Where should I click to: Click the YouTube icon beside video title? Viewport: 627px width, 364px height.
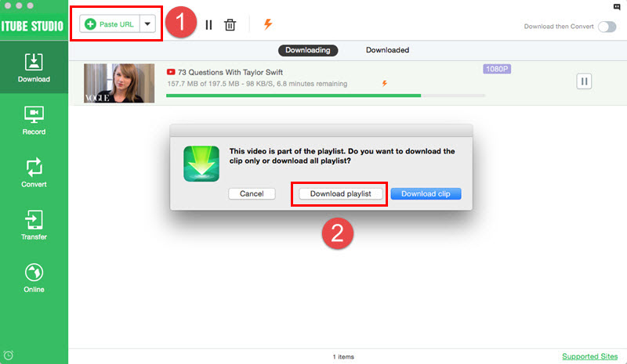[x=171, y=72]
